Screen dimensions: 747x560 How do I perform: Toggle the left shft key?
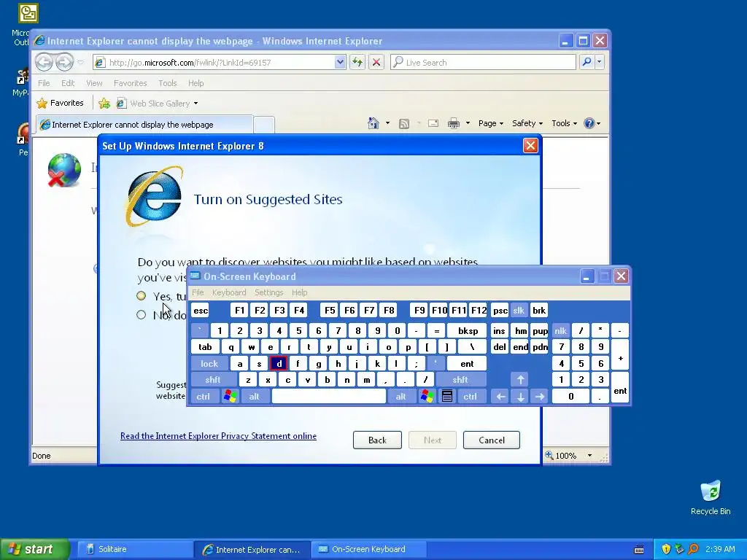pyautogui.click(x=213, y=379)
